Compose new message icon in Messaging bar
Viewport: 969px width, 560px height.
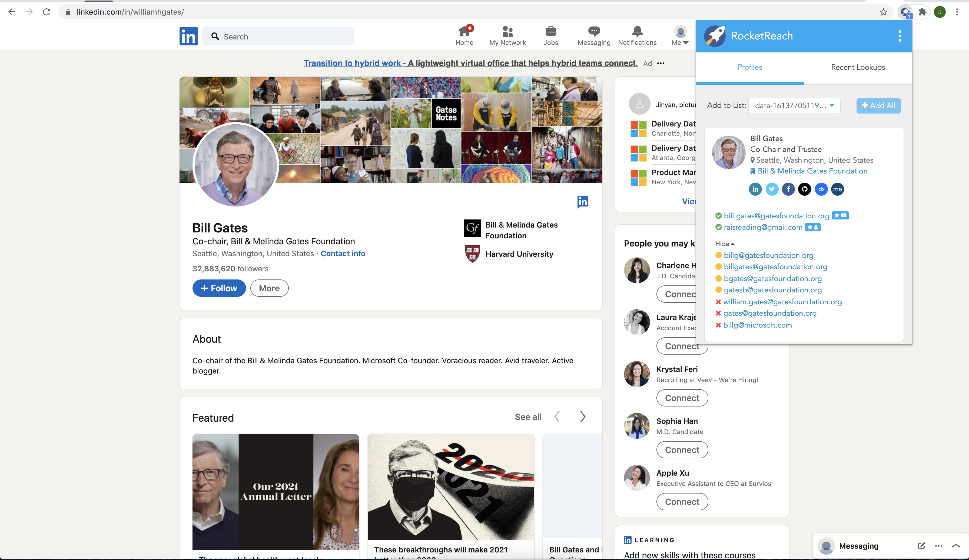(921, 546)
